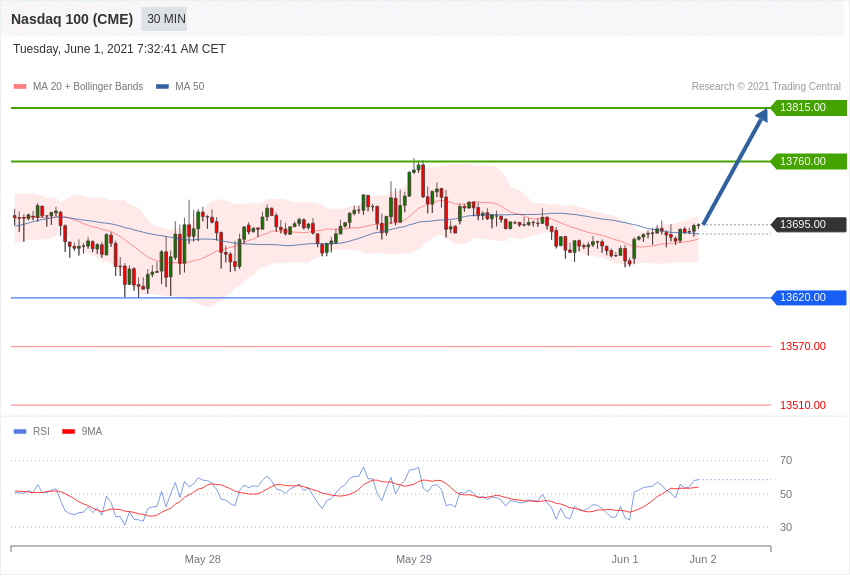Click the Research © 2021 Trading Central credit
Image resolution: width=850 pixels, height=576 pixels.
766,86
